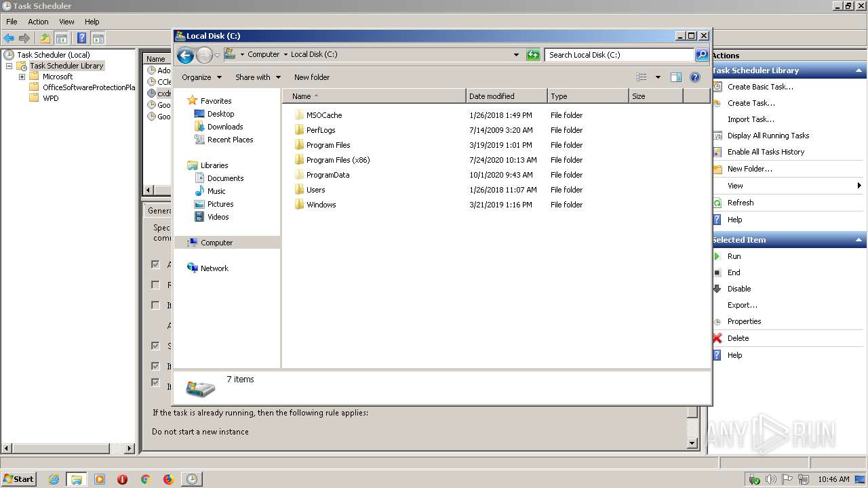Open Firefox from the taskbar
This screenshot has height=488, width=868.
tap(168, 479)
